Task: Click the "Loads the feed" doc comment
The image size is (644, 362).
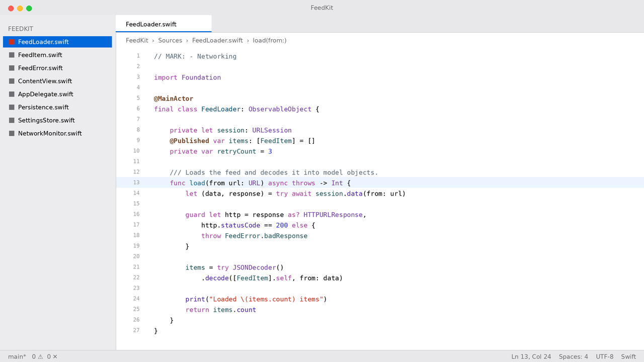Action: point(274,172)
